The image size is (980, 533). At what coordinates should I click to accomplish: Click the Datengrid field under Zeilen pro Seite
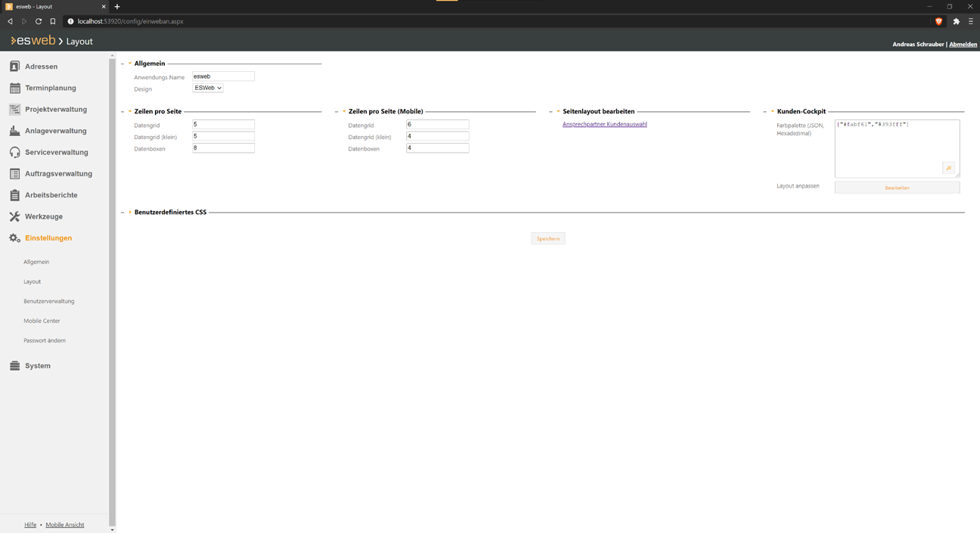[223, 124]
